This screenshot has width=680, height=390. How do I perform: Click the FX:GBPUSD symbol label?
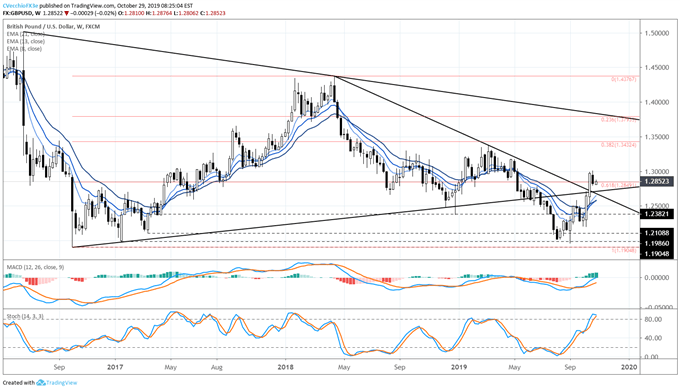point(18,13)
